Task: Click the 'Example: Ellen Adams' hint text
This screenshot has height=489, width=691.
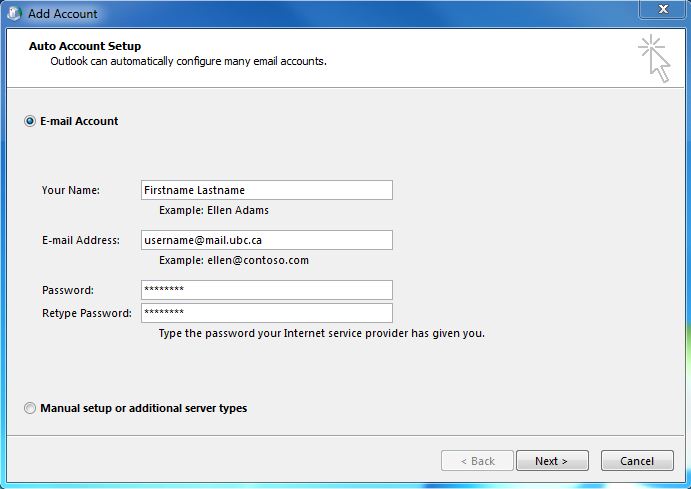Action: click(x=214, y=210)
